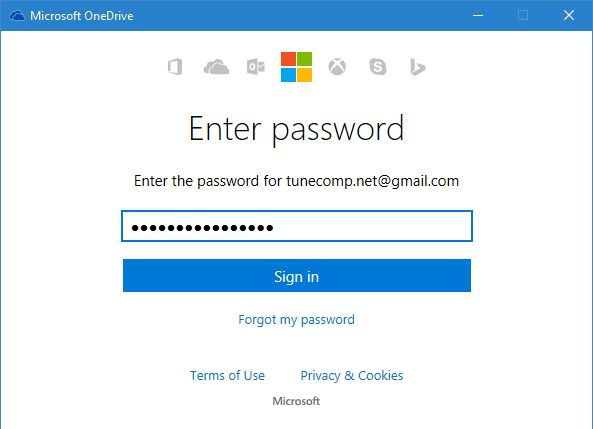The height and width of the screenshot is (429, 593).
Task: Click the grey Bing logo icon
Action: [x=418, y=67]
